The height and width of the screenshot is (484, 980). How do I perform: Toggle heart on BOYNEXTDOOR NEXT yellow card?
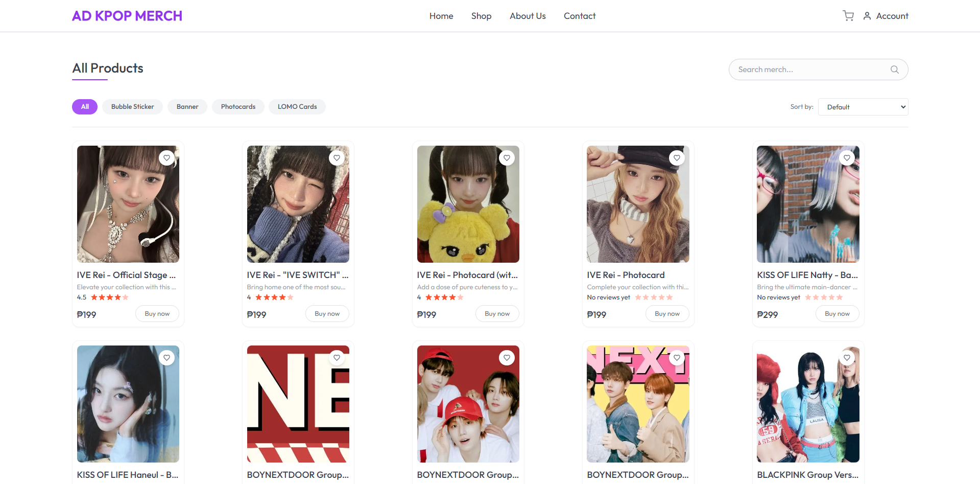click(677, 358)
